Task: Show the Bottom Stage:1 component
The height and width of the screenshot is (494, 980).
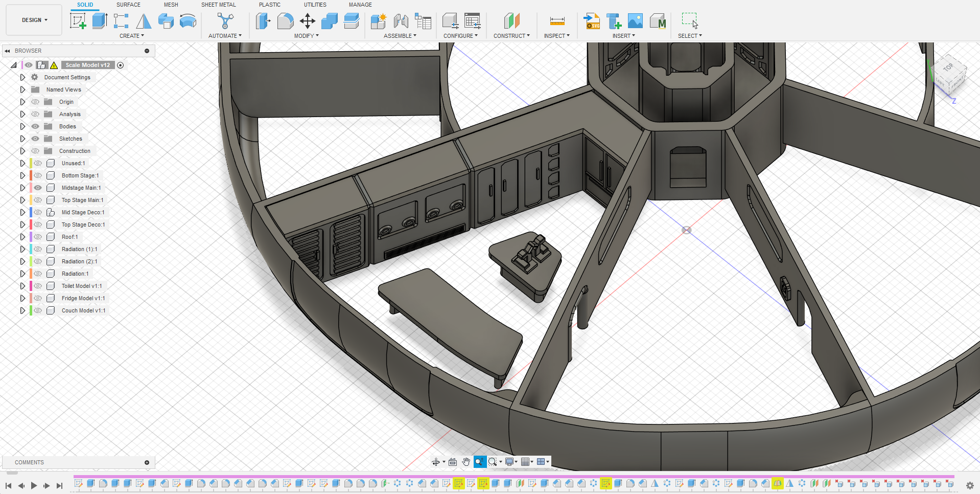Action: [x=38, y=175]
